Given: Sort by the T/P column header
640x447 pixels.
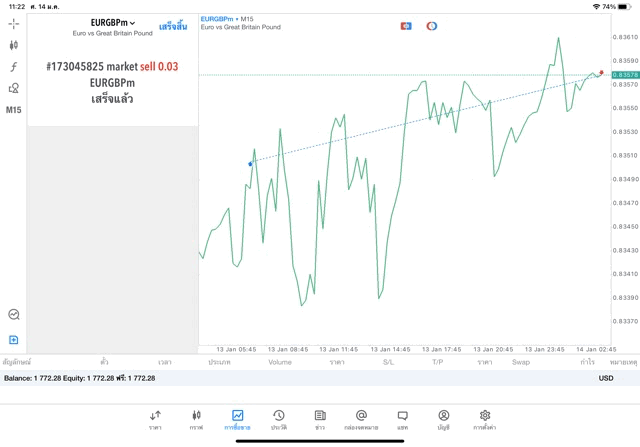Looking at the screenshot, I should pyautogui.click(x=438, y=362).
